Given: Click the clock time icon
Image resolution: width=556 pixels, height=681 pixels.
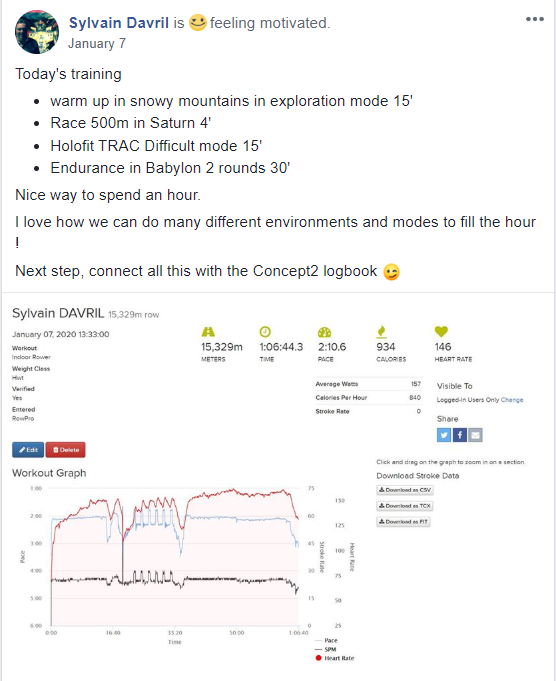Looking at the screenshot, I should pos(265,332).
